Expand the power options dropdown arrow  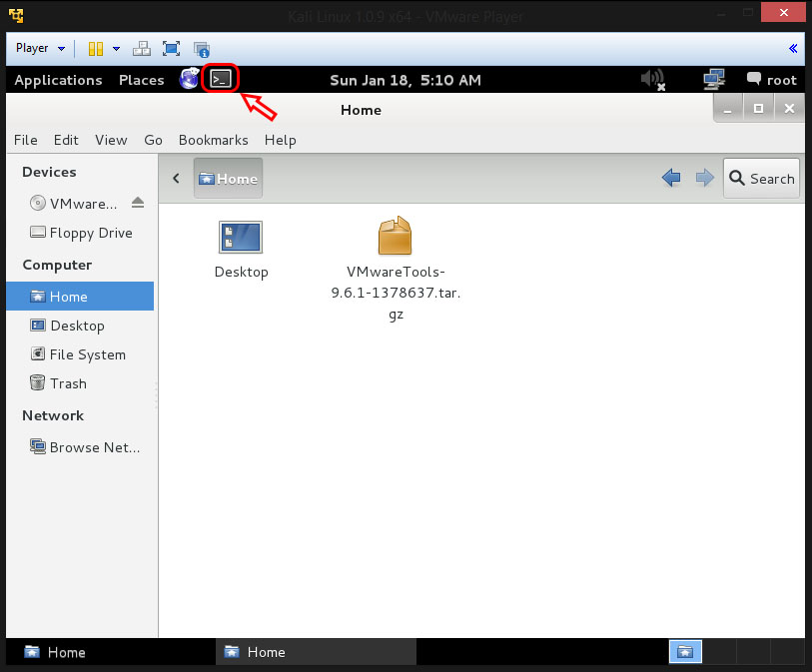click(117, 49)
